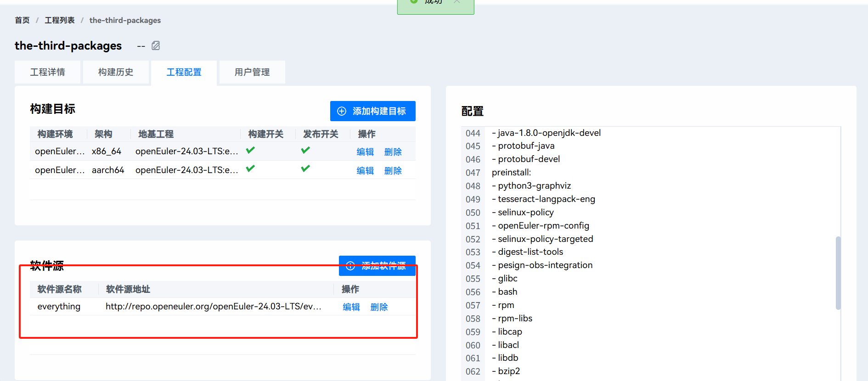Go to the 用户管理 tab
868x381 pixels.
(x=252, y=72)
